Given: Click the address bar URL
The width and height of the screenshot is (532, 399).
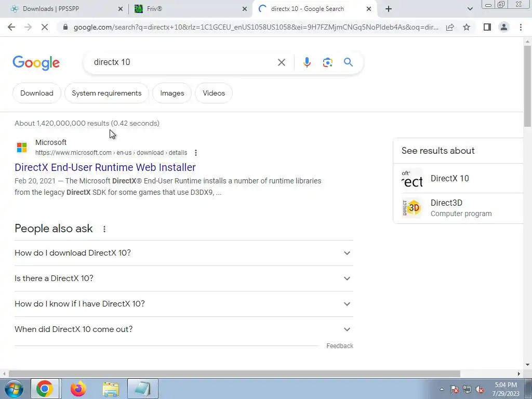Looking at the screenshot, I should (256, 27).
